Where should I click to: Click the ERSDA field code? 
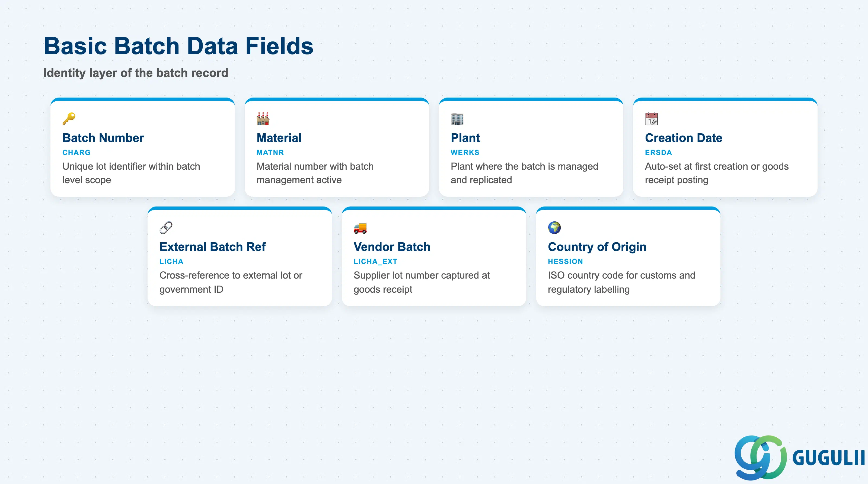[658, 153]
